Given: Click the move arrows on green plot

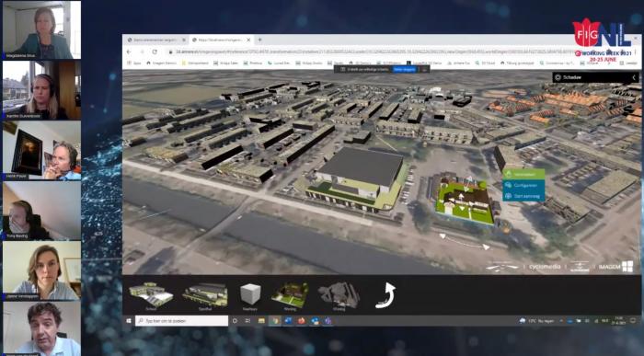Looking at the screenshot, I should pyautogui.click(x=461, y=200).
